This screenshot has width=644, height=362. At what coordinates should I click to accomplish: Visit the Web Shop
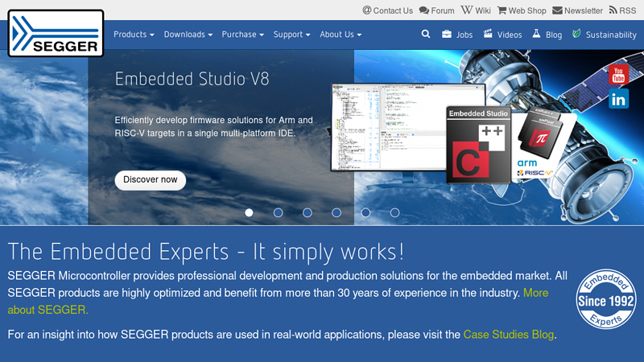[522, 10]
